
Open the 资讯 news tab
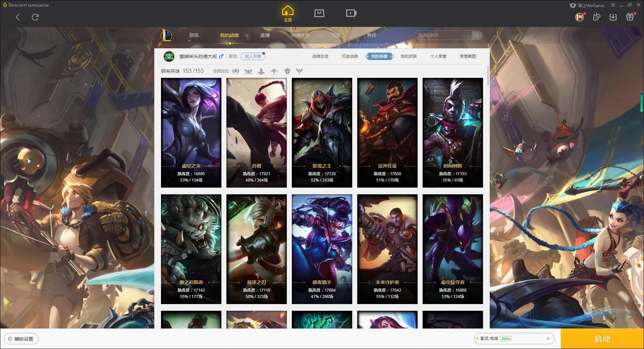click(194, 35)
